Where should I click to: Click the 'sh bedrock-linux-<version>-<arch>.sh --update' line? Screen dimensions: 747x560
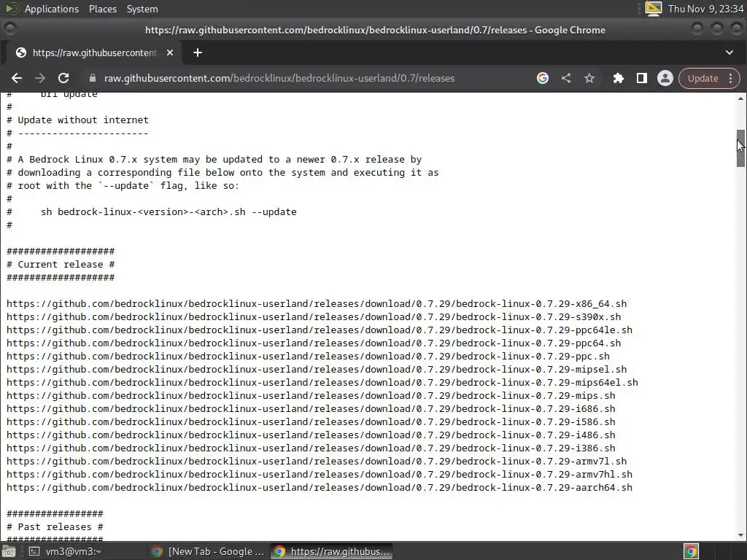(x=169, y=212)
